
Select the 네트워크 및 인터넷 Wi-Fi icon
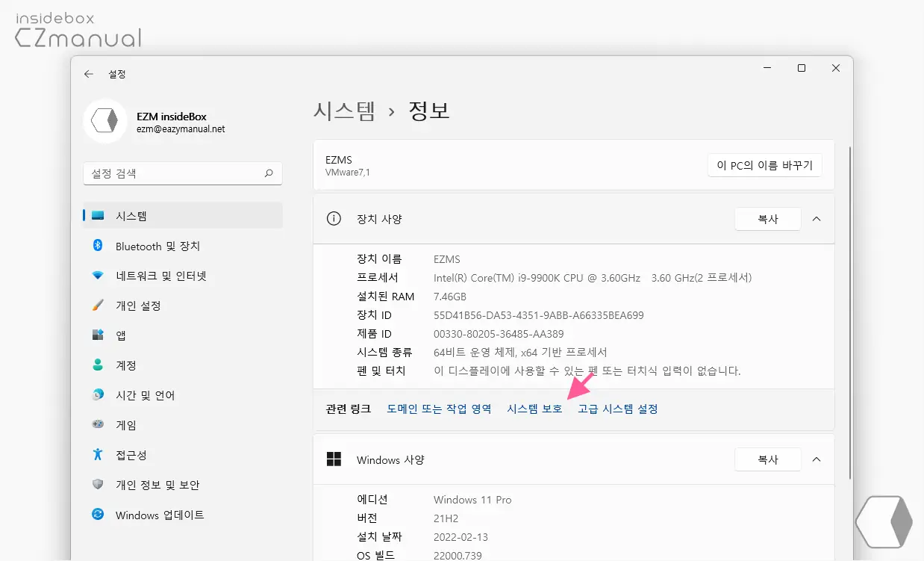(x=98, y=276)
